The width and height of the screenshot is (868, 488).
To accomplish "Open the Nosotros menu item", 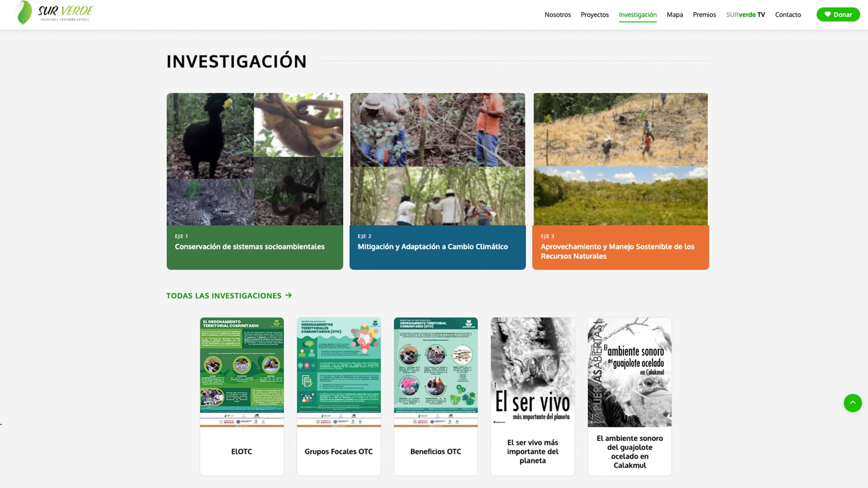I will (x=557, y=14).
